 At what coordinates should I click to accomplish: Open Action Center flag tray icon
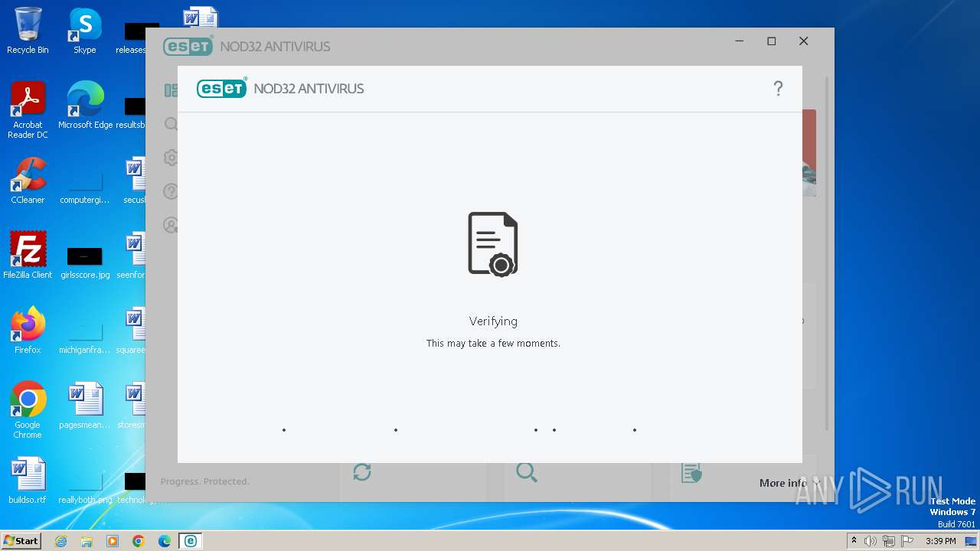907,541
